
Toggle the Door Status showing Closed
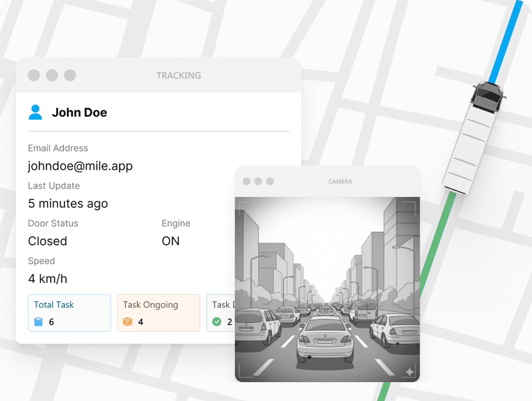click(x=47, y=241)
